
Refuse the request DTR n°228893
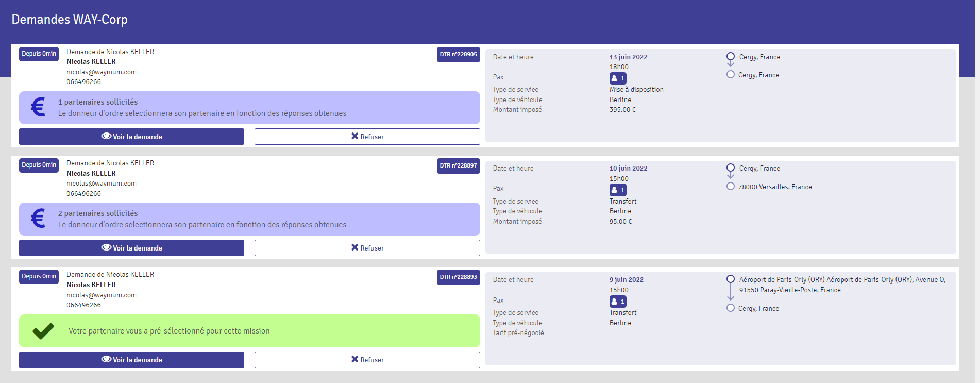tap(367, 360)
